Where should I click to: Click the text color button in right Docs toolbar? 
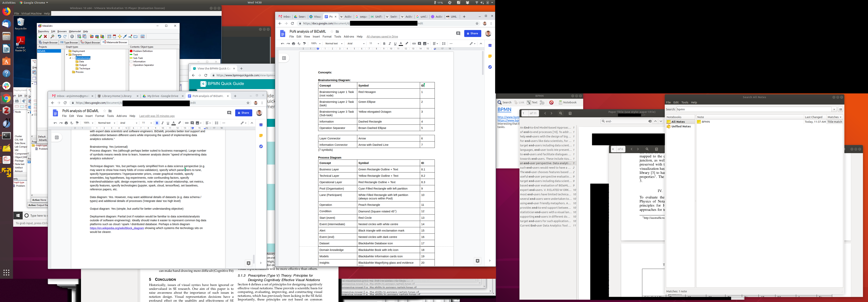click(x=401, y=43)
